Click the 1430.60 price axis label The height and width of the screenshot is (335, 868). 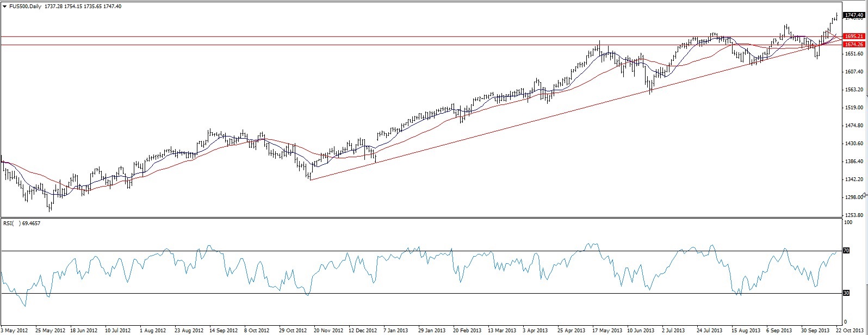coord(855,144)
